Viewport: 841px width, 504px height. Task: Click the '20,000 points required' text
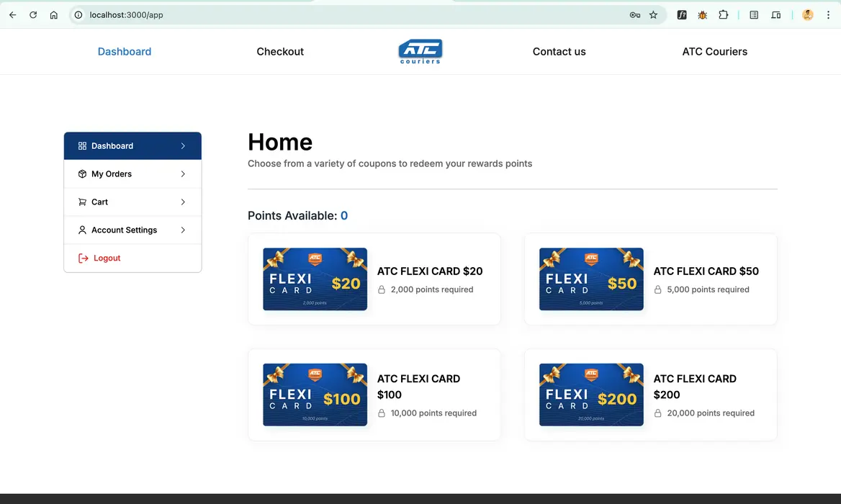click(711, 413)
